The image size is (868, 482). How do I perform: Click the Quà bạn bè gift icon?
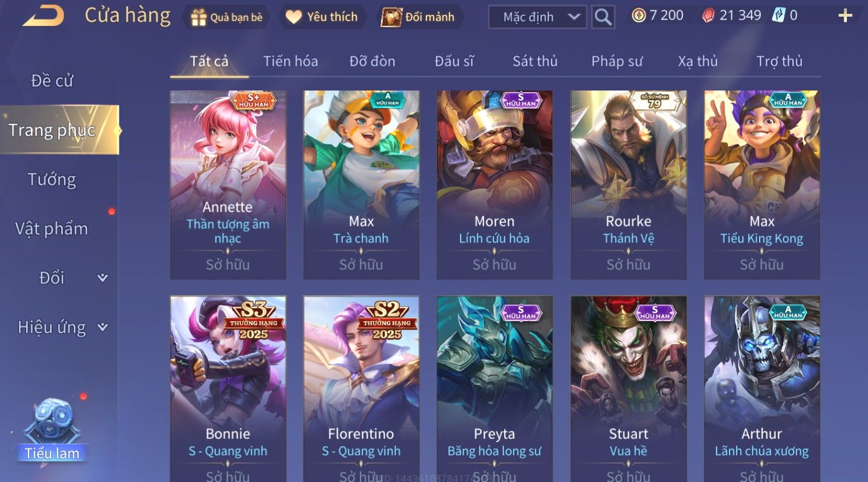[x=198, y=17]
